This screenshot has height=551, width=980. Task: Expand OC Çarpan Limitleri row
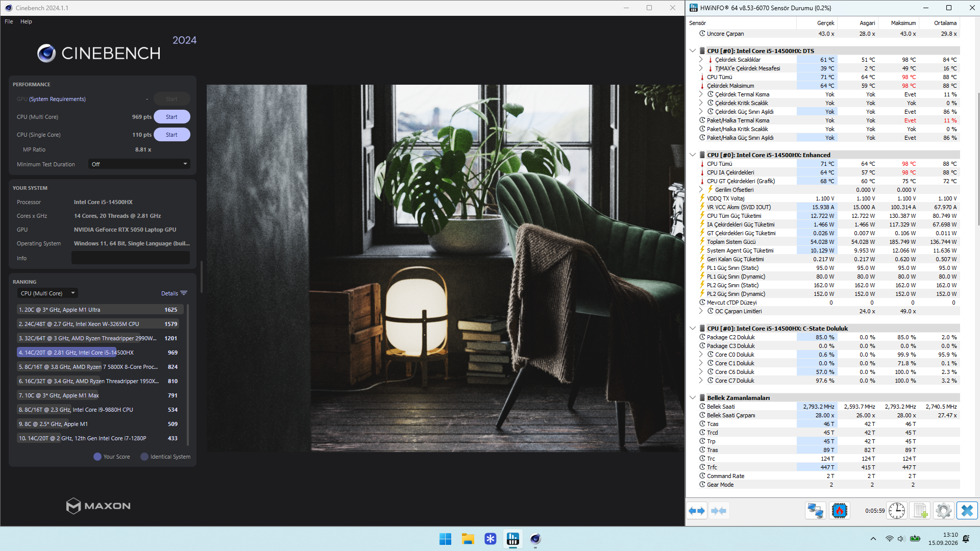pyautogui.click(x=701, y=311)
